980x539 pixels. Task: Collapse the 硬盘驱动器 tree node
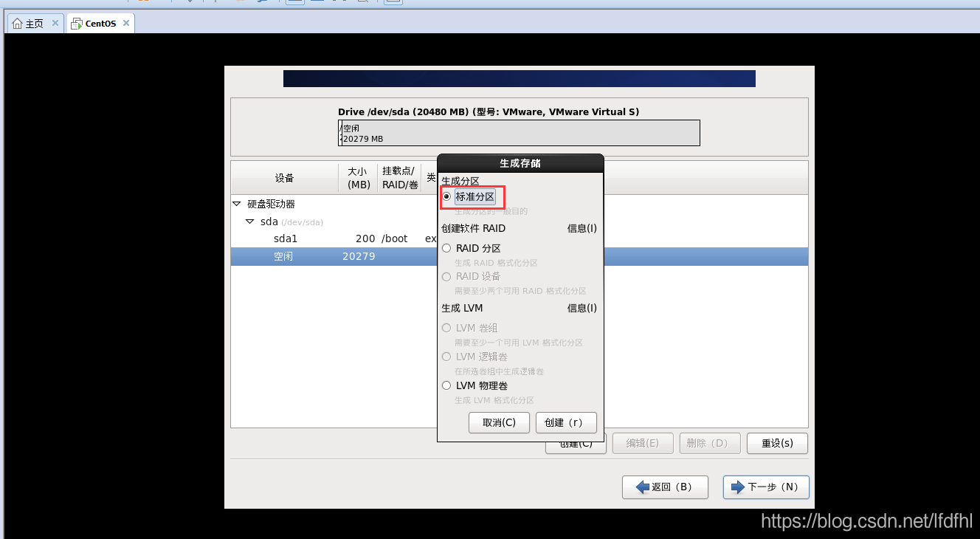pyautogui.click(x=237, y=204)
